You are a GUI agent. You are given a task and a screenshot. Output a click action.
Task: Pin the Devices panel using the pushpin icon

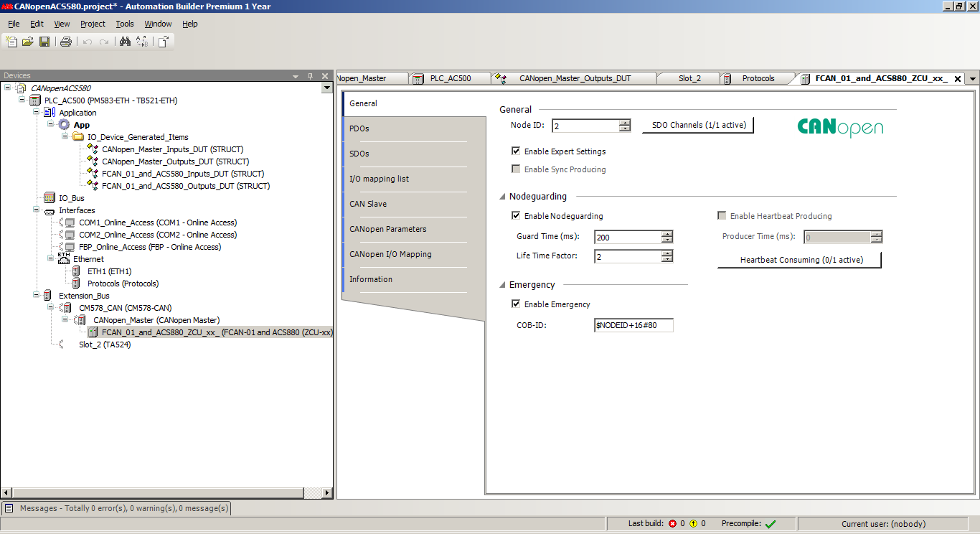pos(311,76)
